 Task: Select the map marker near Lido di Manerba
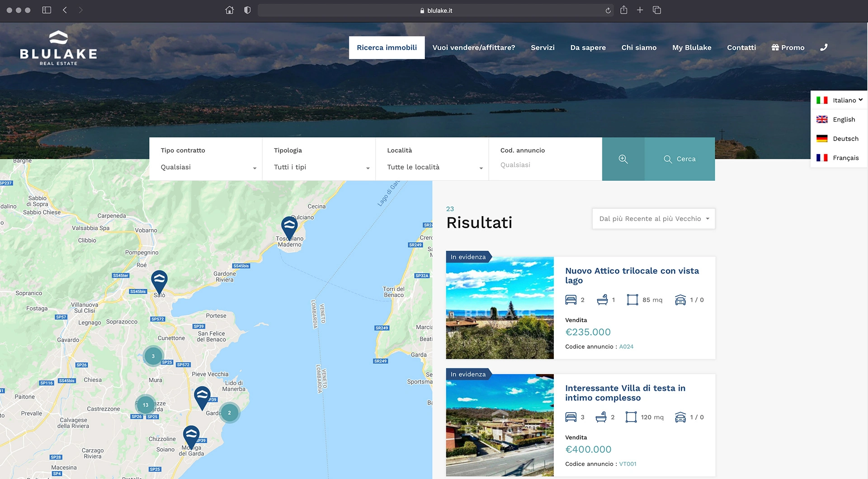(x=202, y=398)
